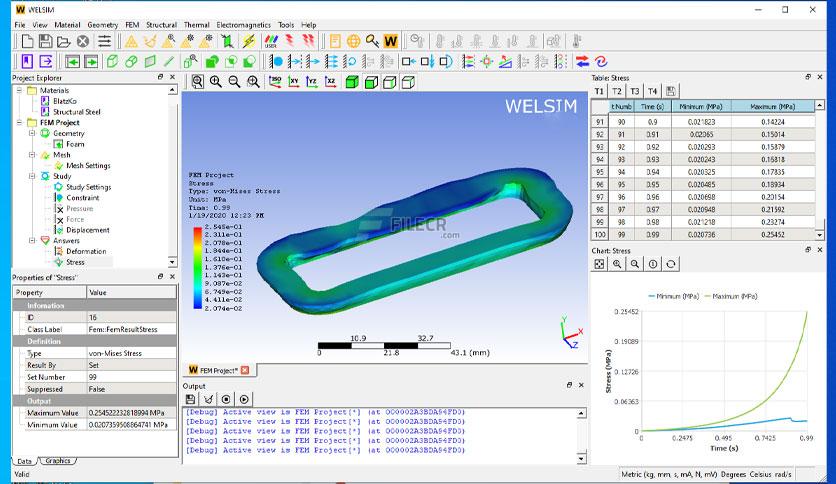Click the Set Number value 99 field
This screenshot has height=484, width=836.
131,377
